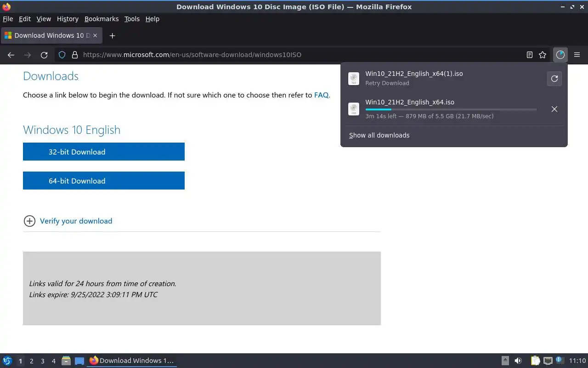Viewport: 588px width, 368px height.
Task: Click the site padlock security icon
Action: [75, 55]
